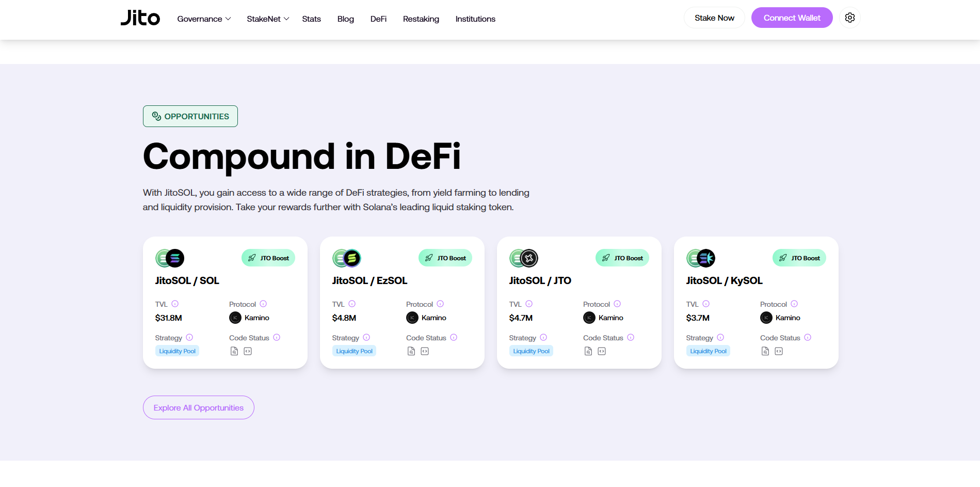Viewport: 980px width, 487px height.
Task: Click Protocol info icon on JitoSOL / JTO card
Action: [x=617, y=304]
